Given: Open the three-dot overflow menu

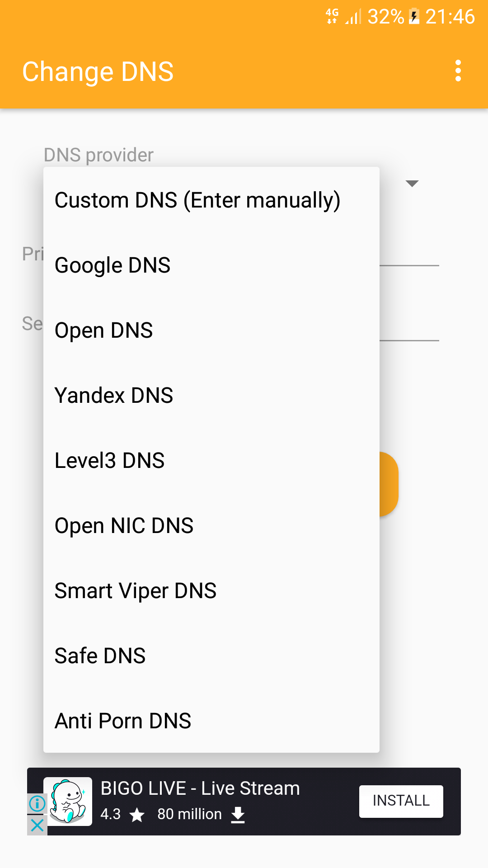Looking at the screenshot, I should point(457,71).
